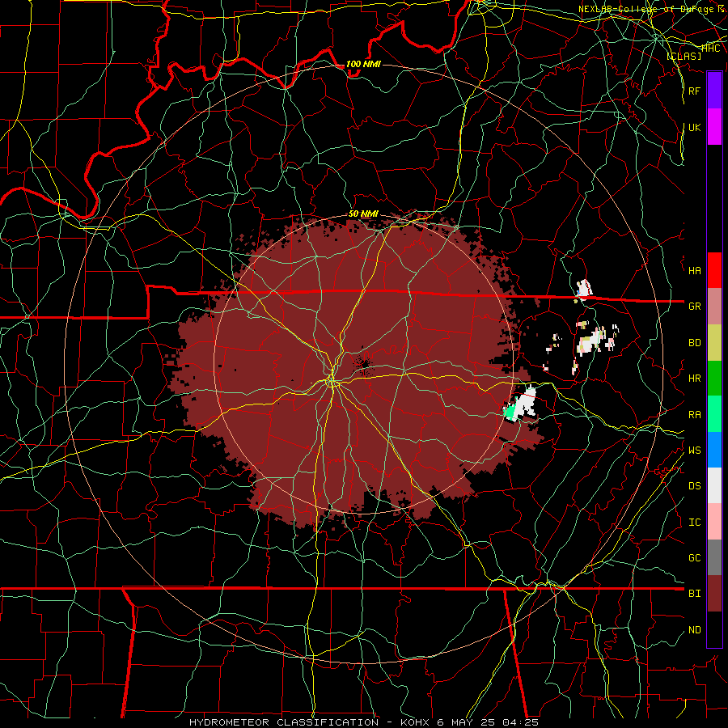This screenshot has height=728, width=728.
Task: Click the HYDROMETEOR CLASSIFICATION title text
Action: pos(284,722)
